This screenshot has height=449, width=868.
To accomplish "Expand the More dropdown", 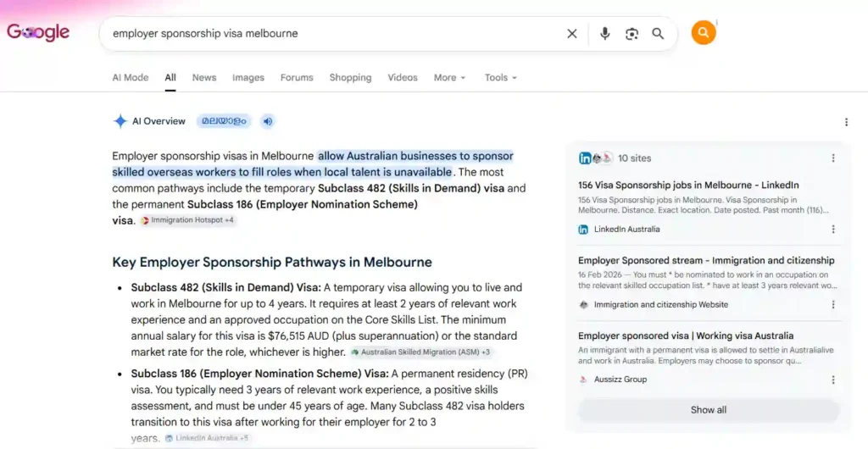I will [x=449, y=77].
